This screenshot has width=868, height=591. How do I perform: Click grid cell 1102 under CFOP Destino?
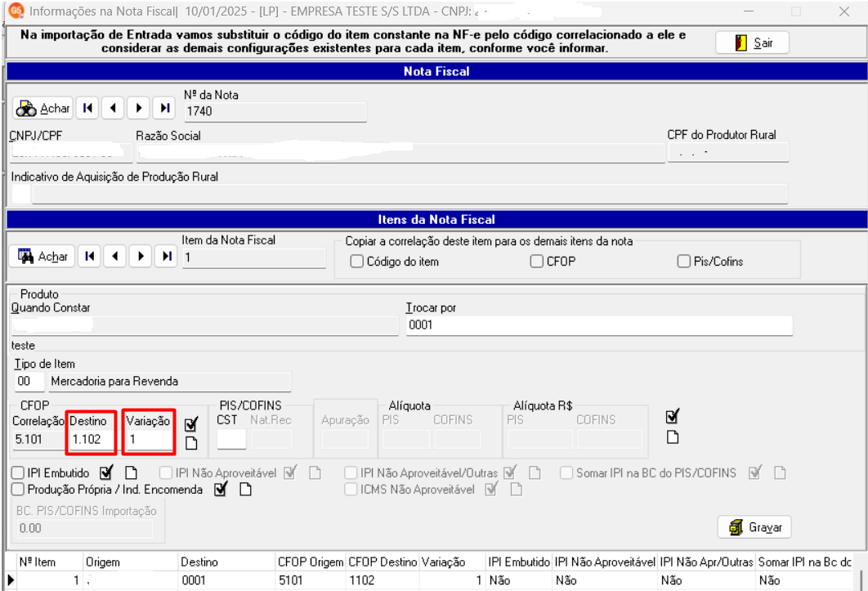coord(383,580)
